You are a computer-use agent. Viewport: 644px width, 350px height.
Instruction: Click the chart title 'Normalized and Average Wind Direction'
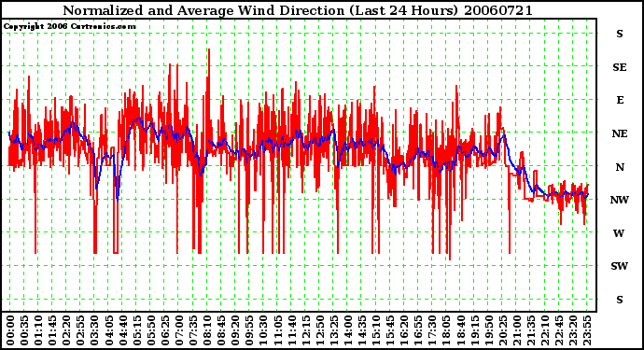[x=203, y=10]
